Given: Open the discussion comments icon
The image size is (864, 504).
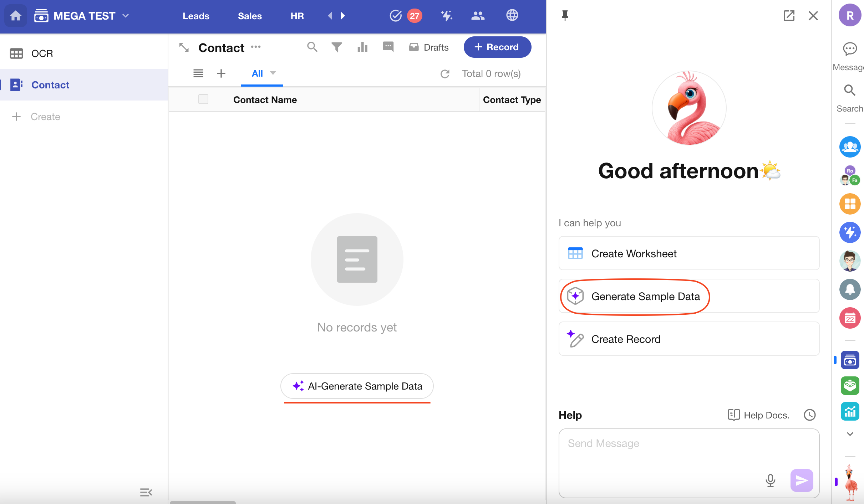Looking at the screenshot, I should 388,47.
